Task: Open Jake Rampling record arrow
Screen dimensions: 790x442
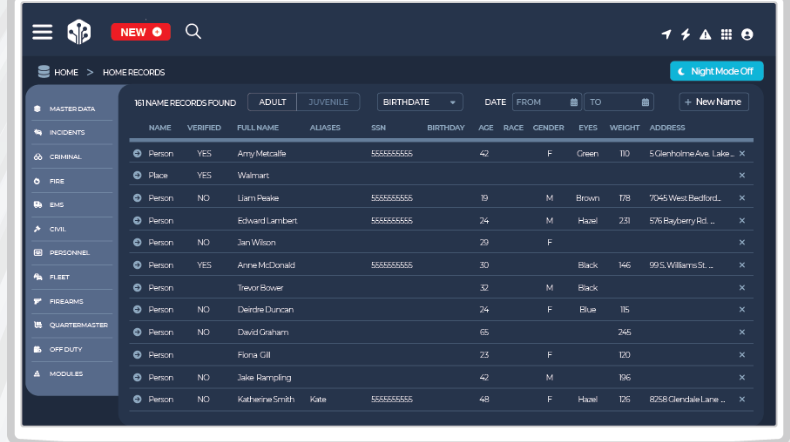Action: coord(137,377)
